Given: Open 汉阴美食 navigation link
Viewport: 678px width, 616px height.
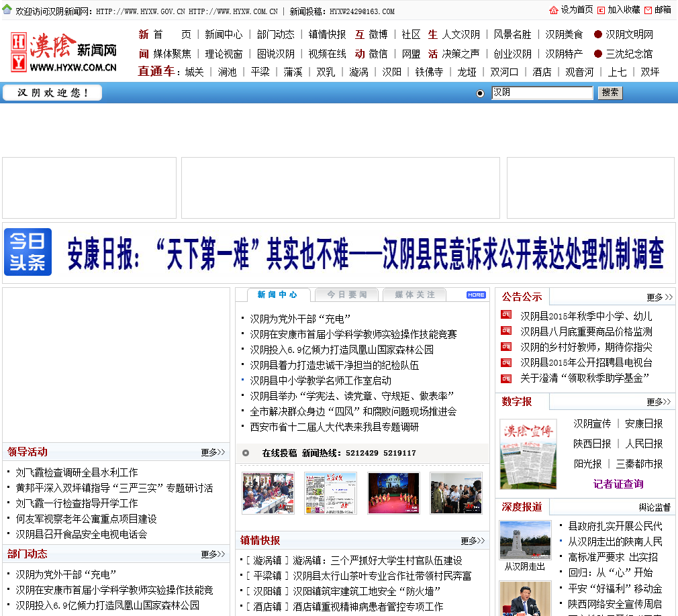Looking at the screenshot, I should 564,35.
